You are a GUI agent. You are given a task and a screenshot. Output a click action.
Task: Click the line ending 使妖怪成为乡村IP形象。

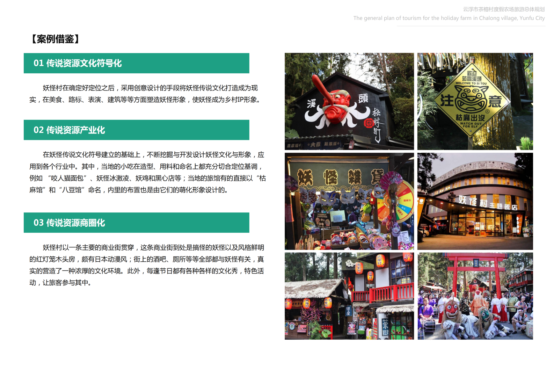pos(145,100)
